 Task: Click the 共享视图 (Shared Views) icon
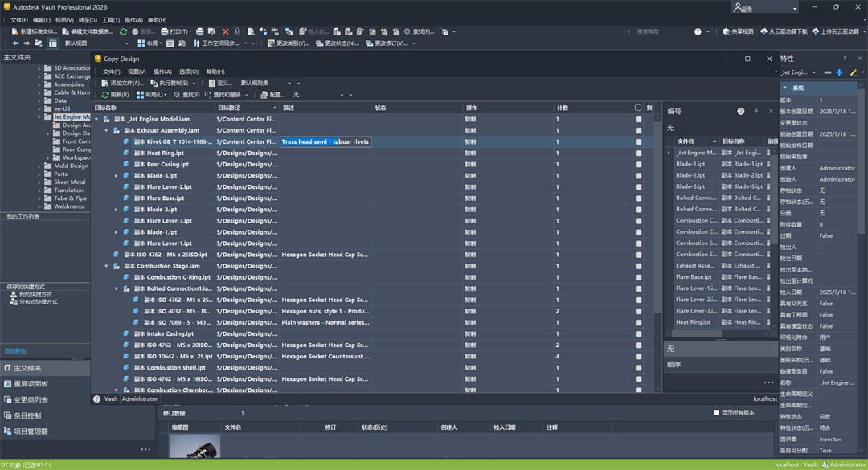coord(726,31)
